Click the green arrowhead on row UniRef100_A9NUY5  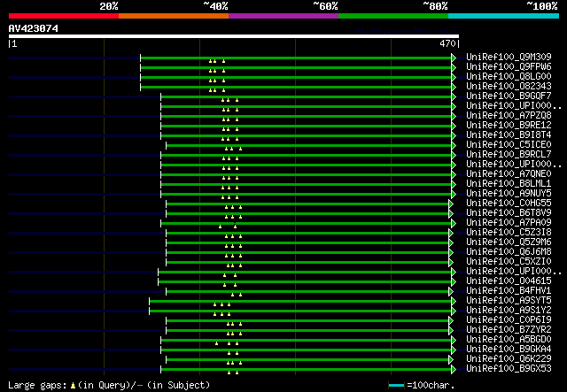[x=454, y=194]
